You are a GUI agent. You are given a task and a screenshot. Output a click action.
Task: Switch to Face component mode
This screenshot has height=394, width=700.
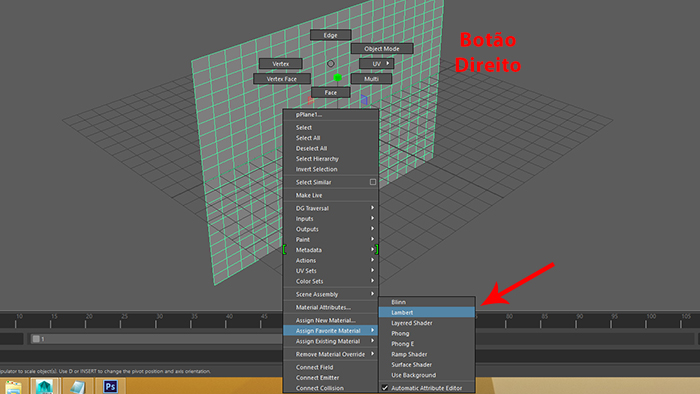tap(330, 92)
